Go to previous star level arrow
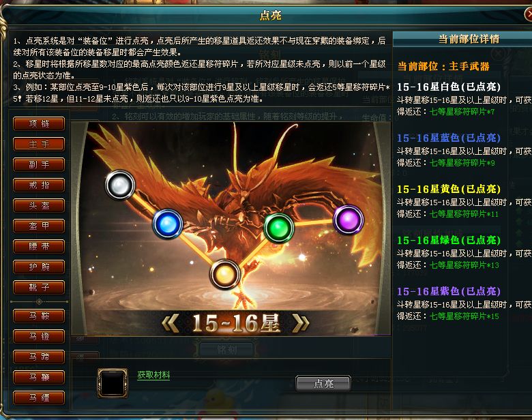532x420 pixels. click(x=170, y=323)
